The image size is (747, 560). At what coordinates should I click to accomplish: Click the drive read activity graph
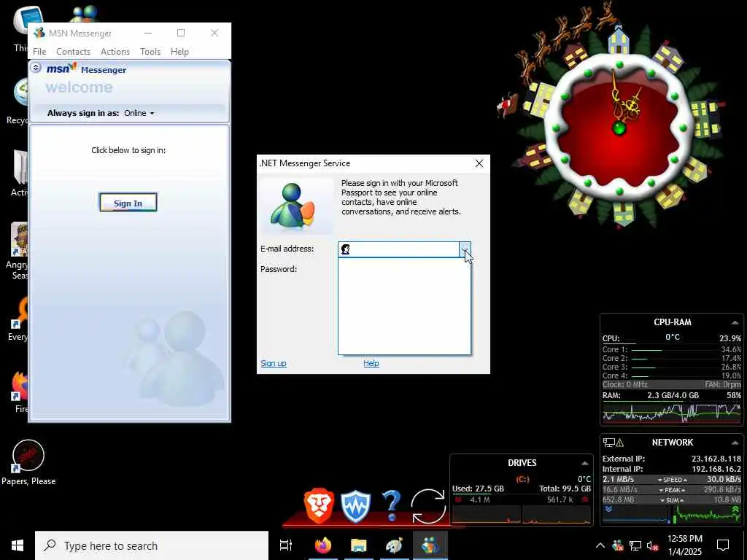(487, 516)
